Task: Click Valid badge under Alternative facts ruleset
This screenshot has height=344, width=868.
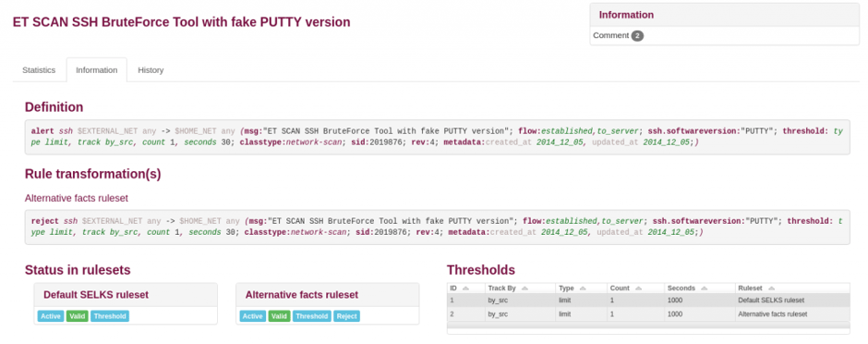Action: 279,316
